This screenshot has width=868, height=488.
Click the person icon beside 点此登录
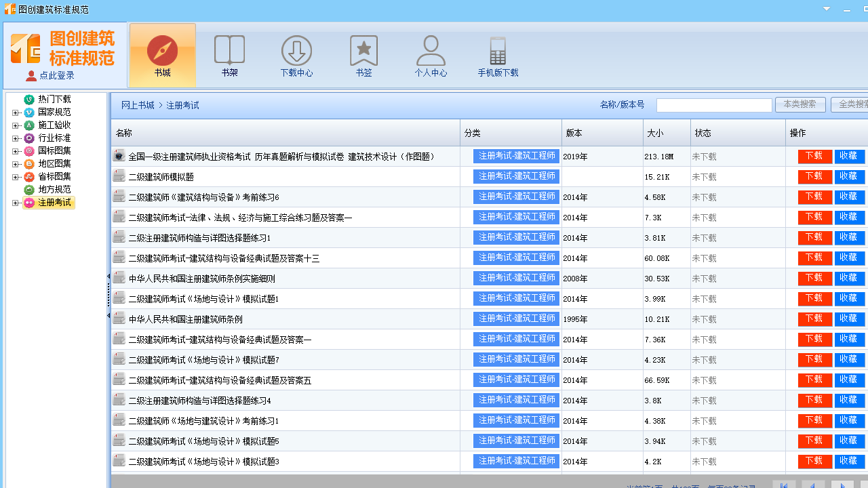pyautogui.click(x=31, y=75)
